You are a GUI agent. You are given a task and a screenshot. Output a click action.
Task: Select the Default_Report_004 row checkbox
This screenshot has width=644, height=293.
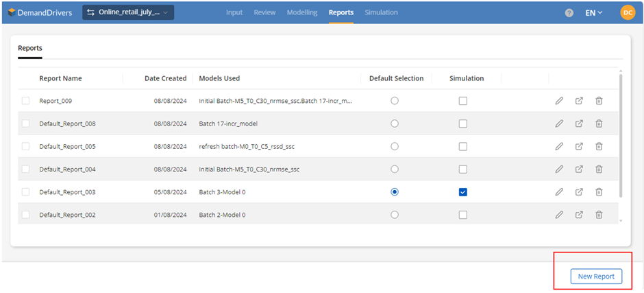(25, 169)
